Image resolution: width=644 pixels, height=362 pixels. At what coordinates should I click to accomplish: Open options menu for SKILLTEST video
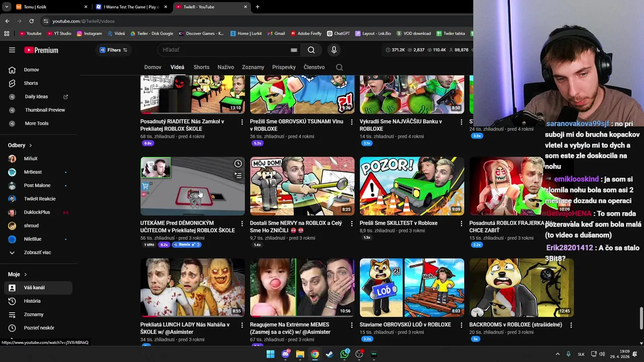(461, 223)
